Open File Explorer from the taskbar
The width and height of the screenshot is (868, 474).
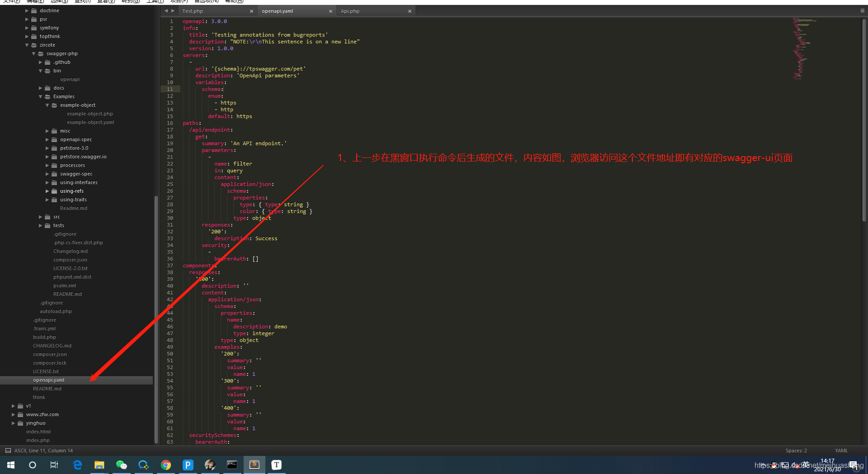pos(99,465)
